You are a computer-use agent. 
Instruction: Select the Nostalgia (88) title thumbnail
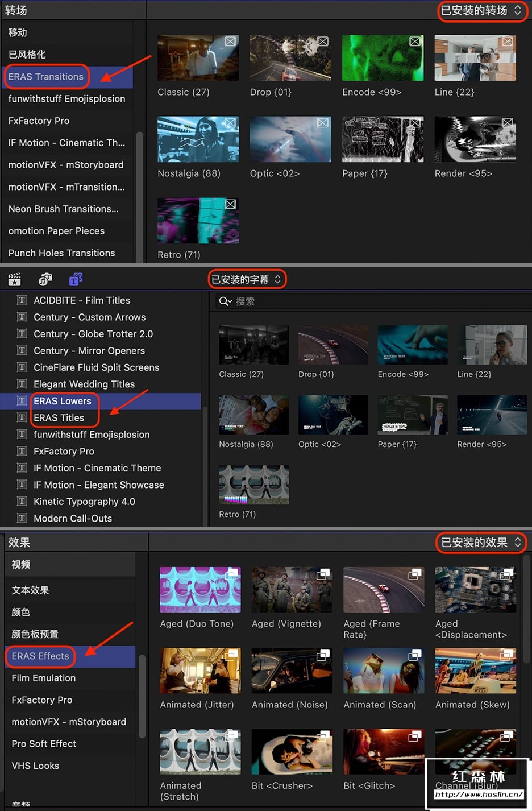coord(253,415)
